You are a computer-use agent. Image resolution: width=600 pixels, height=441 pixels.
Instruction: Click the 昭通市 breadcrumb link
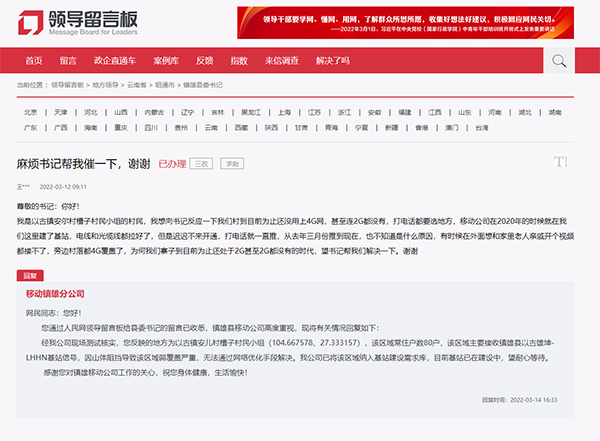pos(165,85)
